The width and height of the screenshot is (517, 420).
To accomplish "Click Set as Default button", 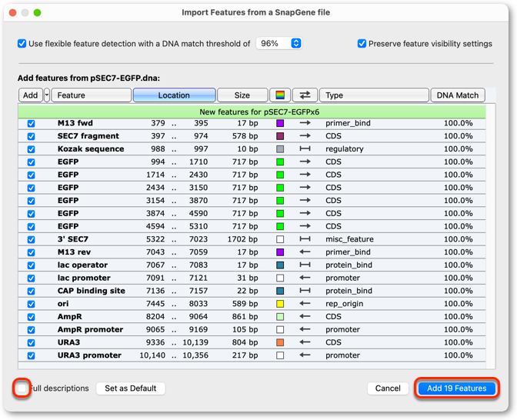I will click(131, 388).
